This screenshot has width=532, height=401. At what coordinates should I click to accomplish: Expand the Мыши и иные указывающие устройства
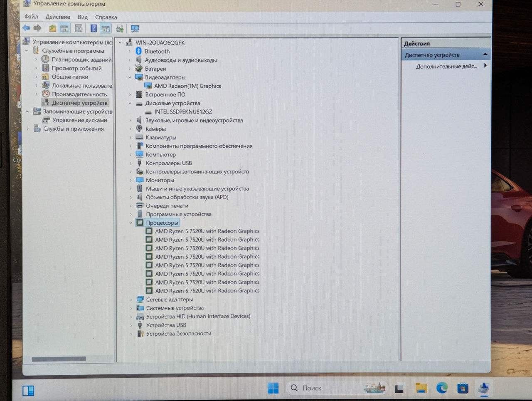pyautogui.click(x=131, y=189)
